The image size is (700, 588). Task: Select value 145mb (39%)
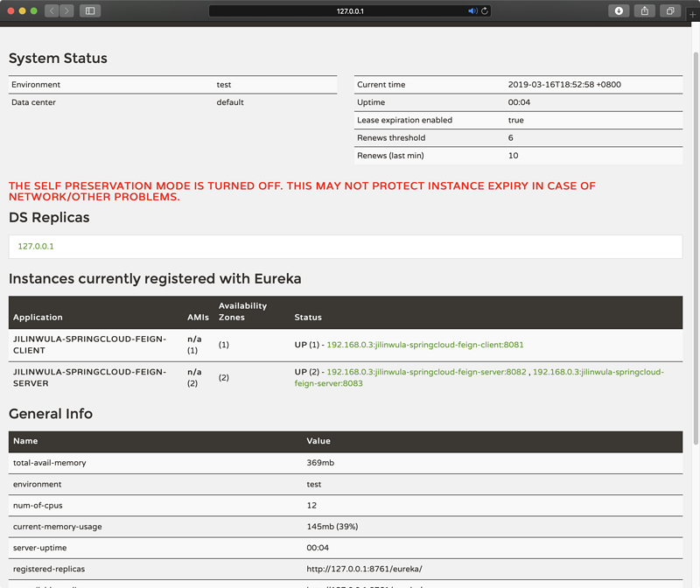(332, 527)
